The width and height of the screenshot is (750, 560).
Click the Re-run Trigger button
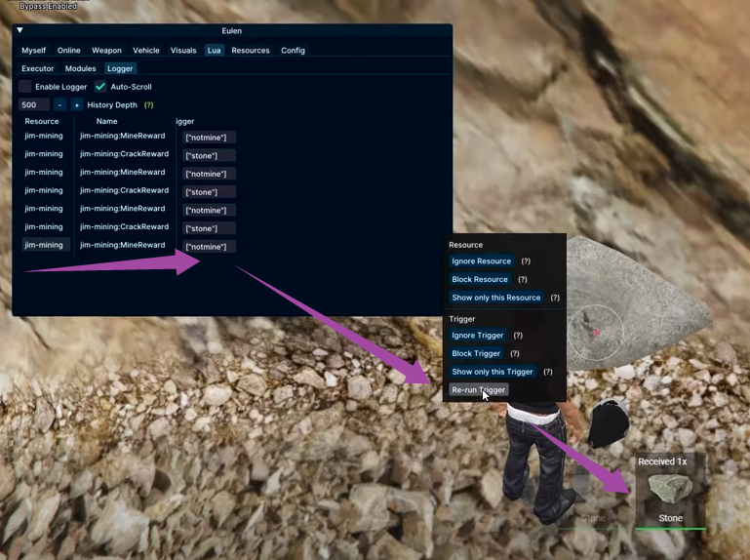(478, 390)
